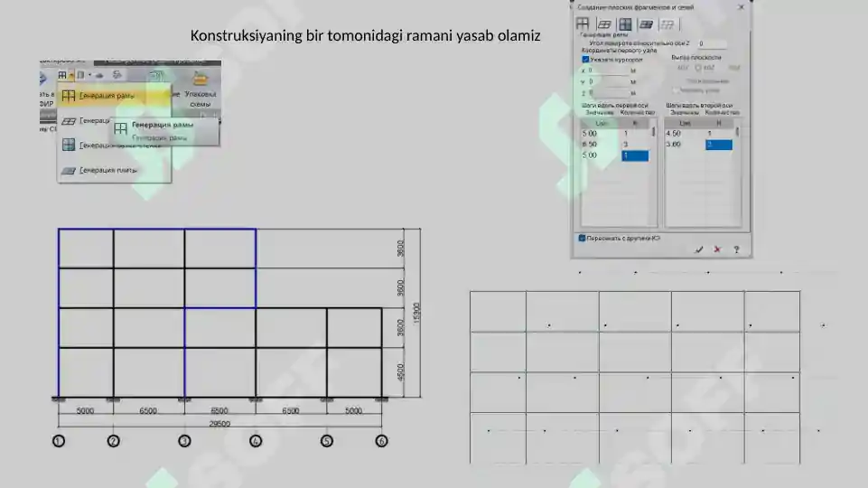The width and height of the screenshot is (868, 488).
Task: Select the 3.60 step value in second axis table
Action: (x=674, y=144)
